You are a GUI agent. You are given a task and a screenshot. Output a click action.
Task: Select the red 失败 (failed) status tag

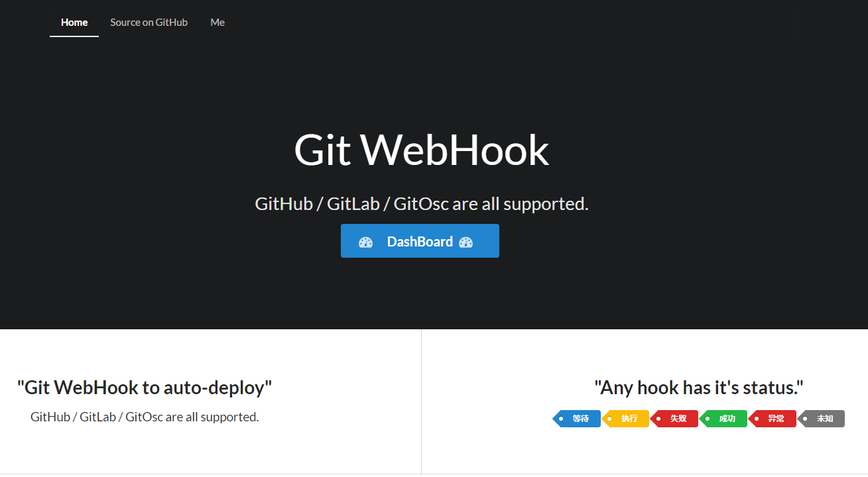pos(678,418)
